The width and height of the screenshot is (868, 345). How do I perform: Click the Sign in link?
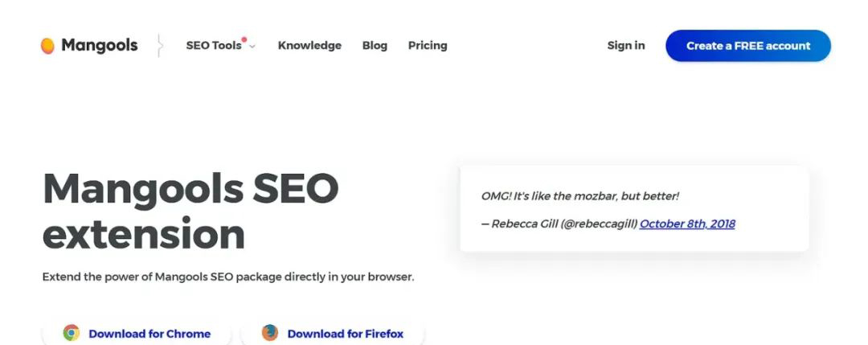point(626,46)
